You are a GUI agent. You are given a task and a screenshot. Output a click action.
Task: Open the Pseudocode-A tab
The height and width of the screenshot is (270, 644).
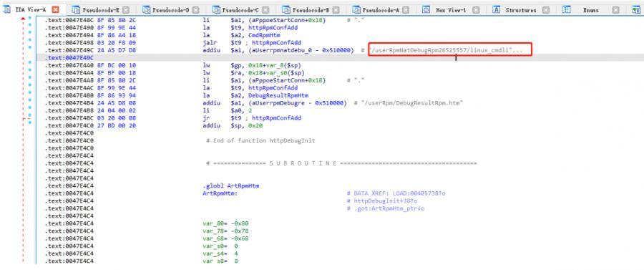(381, 9)
